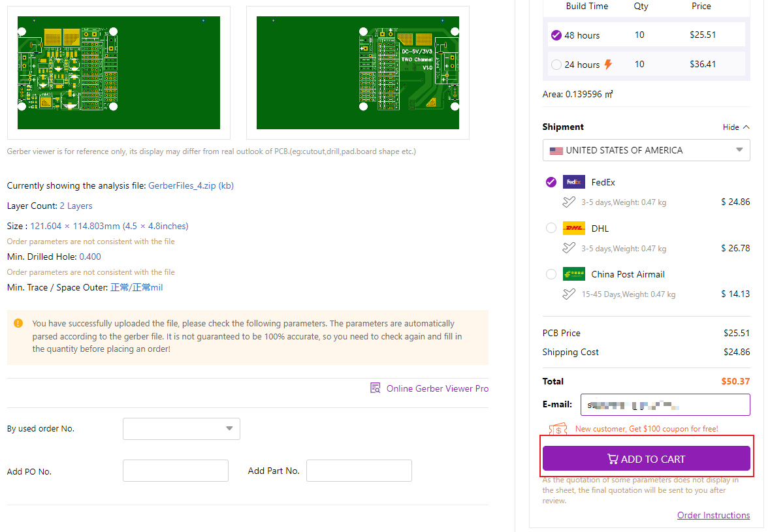Click the Online Gerber Viewer Pro icon

(376, 388)
